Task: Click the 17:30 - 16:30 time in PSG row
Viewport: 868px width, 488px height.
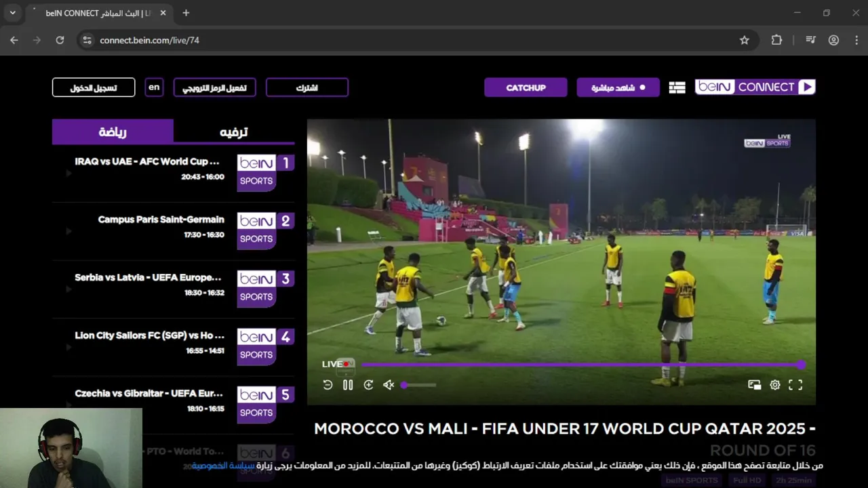Action: 203,235
